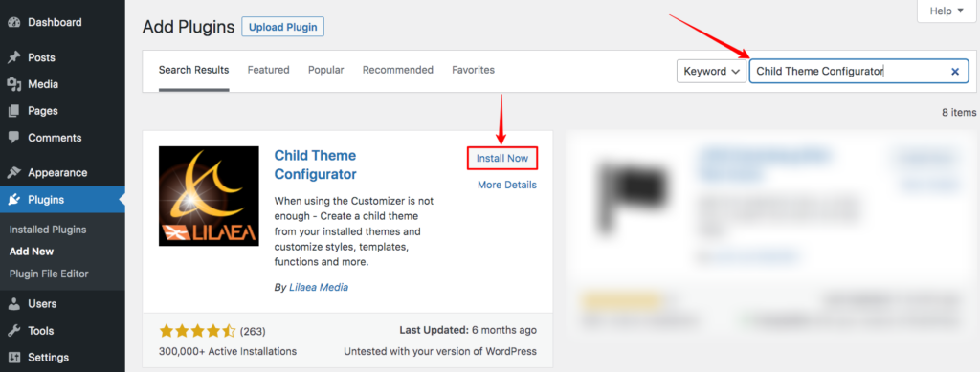
Task: Open the Tools menu label
Action: click(40, 331)
